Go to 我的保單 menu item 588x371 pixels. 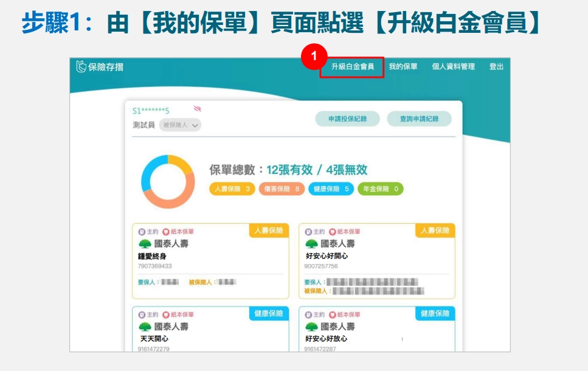coord(403,67)
